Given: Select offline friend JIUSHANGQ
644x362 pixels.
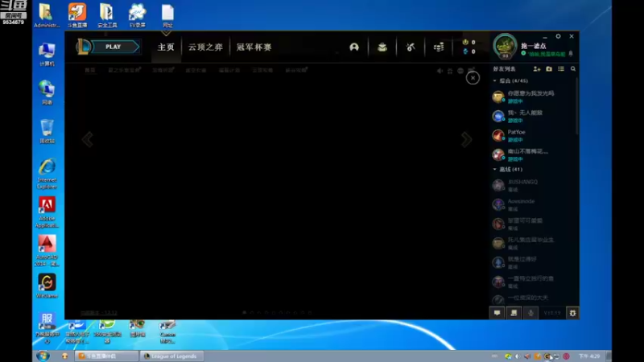Looking at the screenshot, I should (533, 185).
